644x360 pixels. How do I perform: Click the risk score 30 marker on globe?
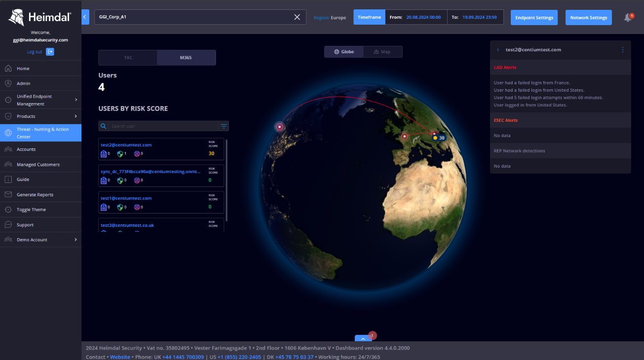point(438,138)
